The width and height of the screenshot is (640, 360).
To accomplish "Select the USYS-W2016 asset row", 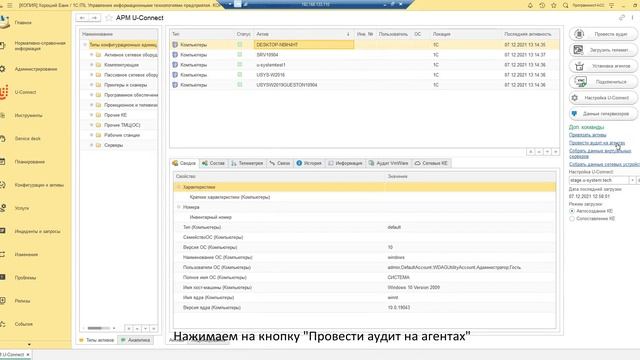I will [x=364, y=75].
